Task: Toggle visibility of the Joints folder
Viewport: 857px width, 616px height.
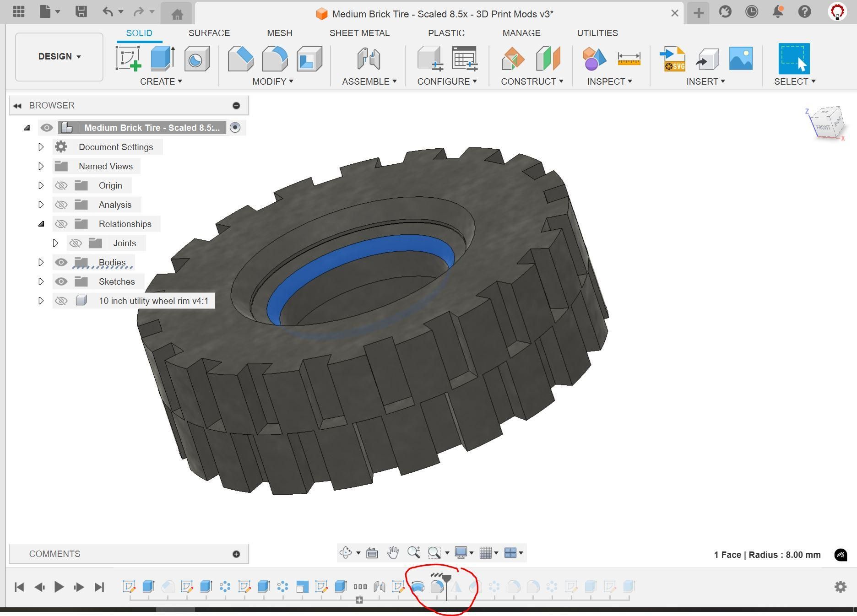Action: [x=76, y=243]
